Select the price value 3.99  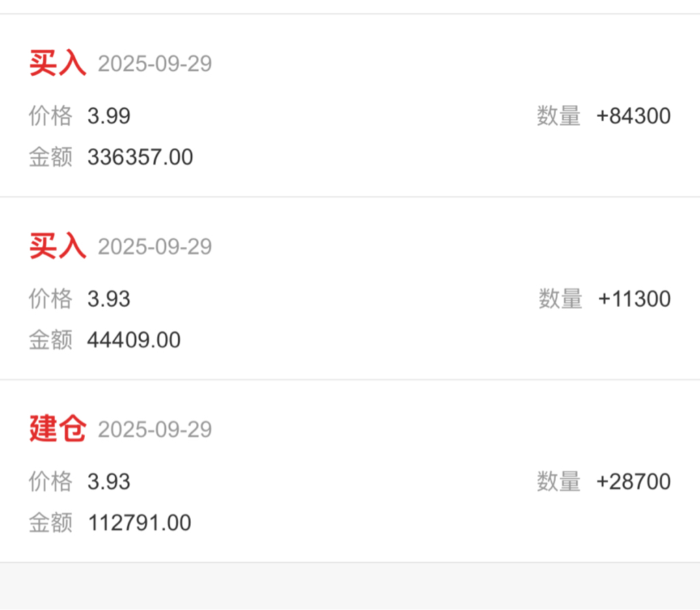tap(109, 116)
